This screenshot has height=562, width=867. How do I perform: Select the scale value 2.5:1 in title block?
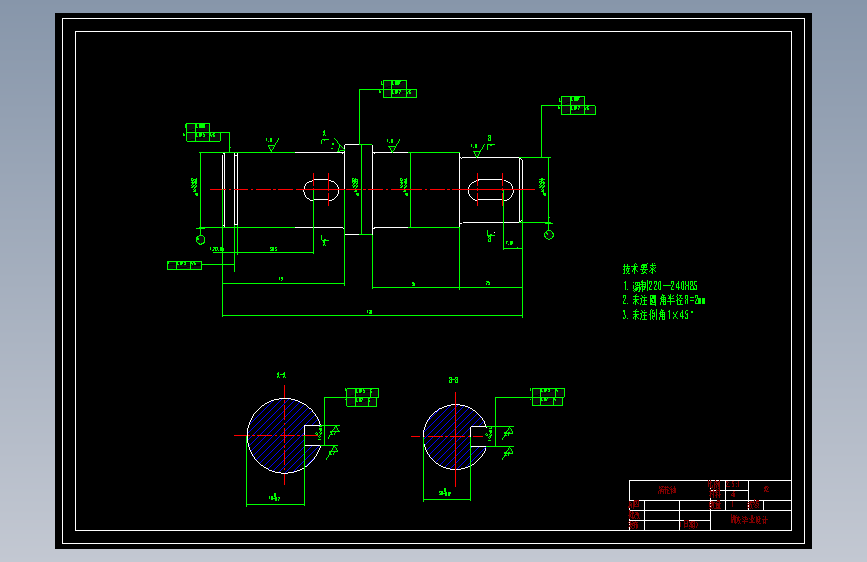click(733, 485)
